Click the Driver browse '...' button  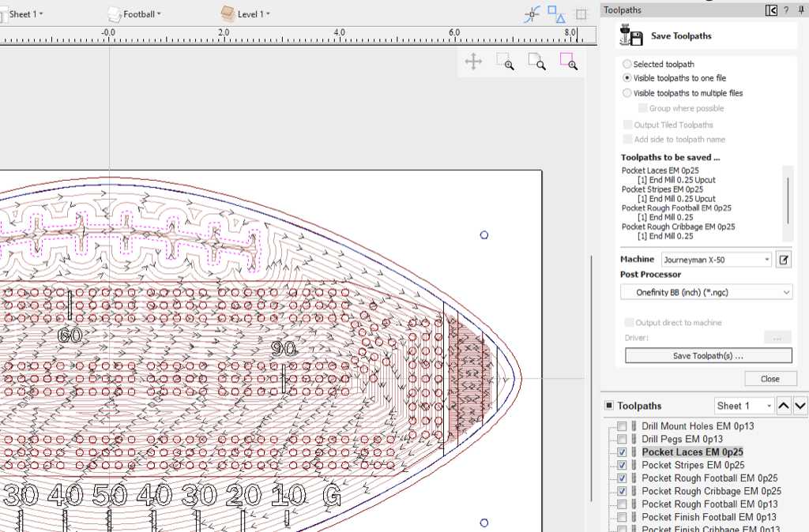pos(777,338)
